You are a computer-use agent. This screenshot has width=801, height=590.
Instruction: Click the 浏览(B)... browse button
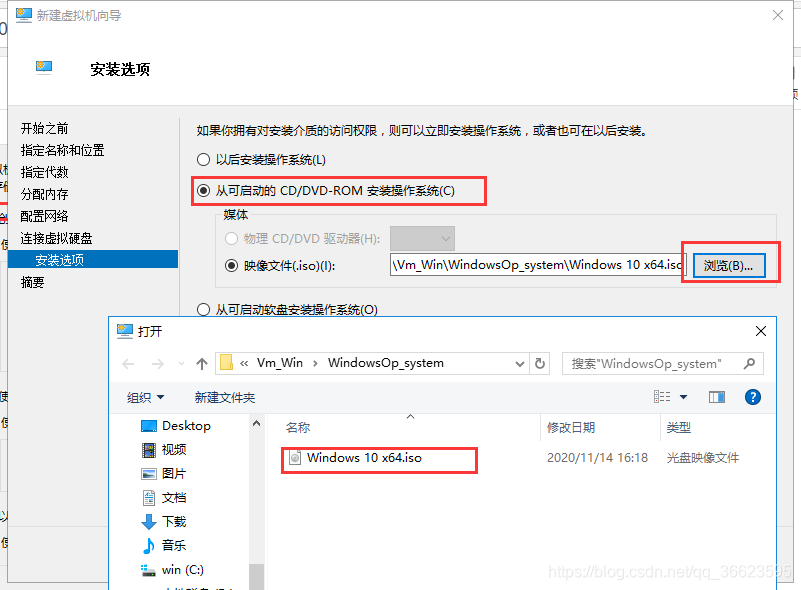(x=729, y=266)
